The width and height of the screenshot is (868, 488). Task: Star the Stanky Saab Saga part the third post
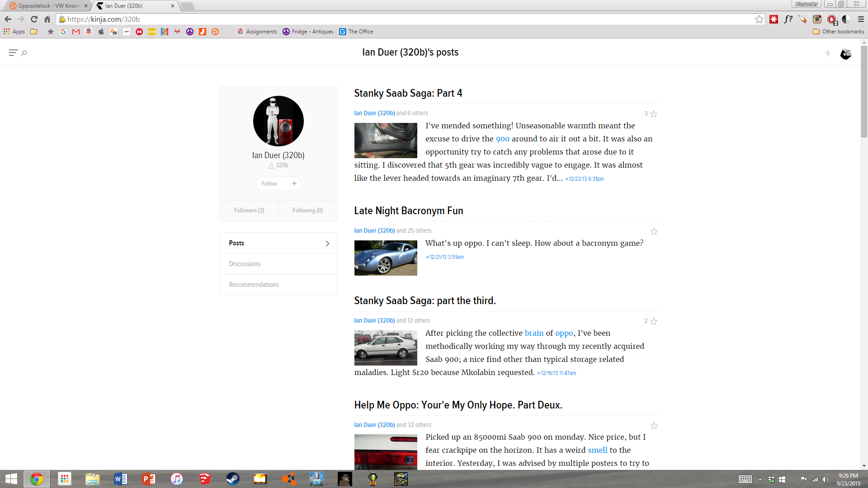(x=654, y=321)
